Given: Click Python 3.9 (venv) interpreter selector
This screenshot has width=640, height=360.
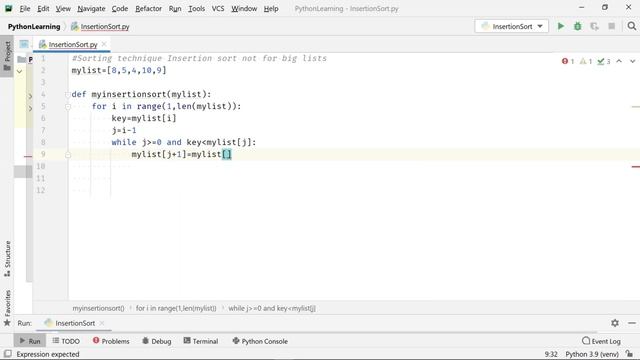Looking at the screenshot, I should (x=592, y=354).
